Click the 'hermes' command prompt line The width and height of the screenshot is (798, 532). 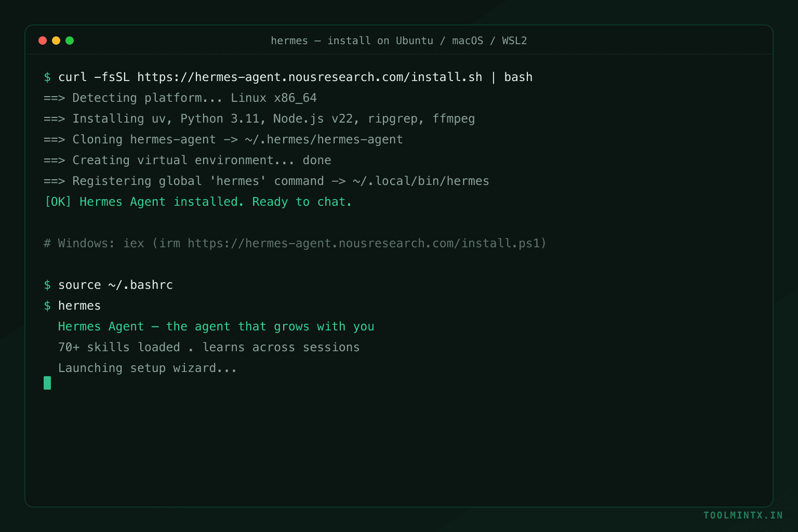(x=72, y=305)
